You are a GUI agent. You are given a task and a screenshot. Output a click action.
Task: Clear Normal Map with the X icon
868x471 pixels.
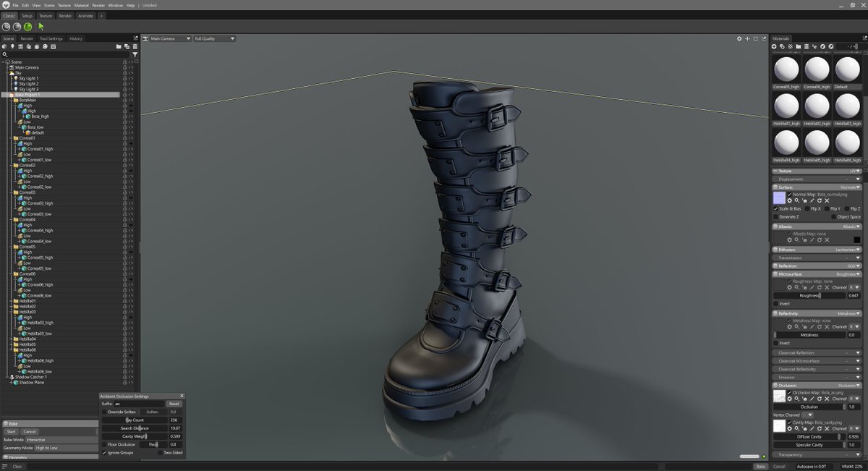pyautogui.click(x=827, y=200)
